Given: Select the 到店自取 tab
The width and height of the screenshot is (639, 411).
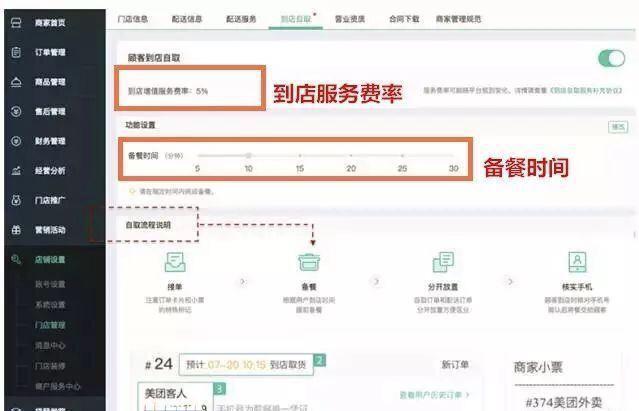Looking at the screenshot, I should coord(296,19).
